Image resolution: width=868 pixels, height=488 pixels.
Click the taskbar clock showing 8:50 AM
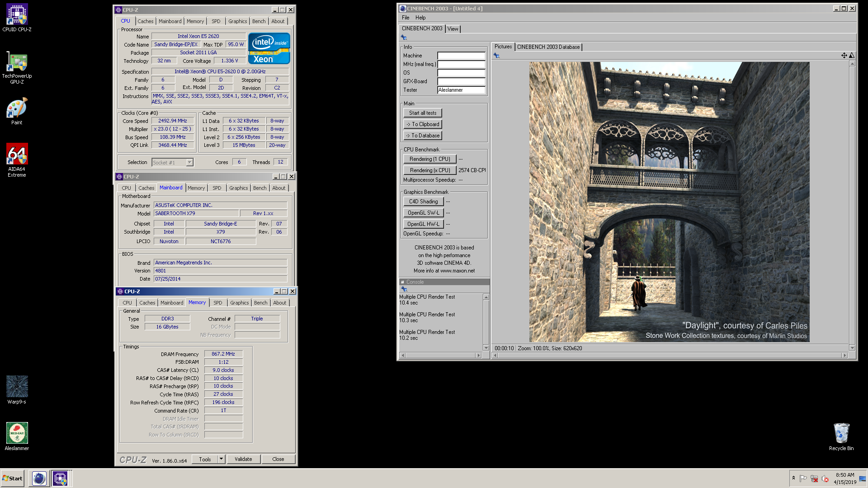click(844, 479)
